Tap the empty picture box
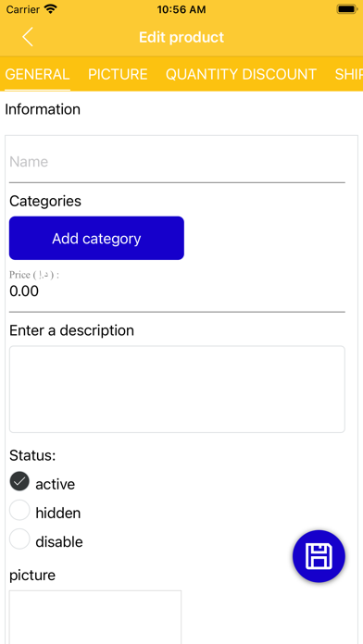 click(x=95, y=617)
